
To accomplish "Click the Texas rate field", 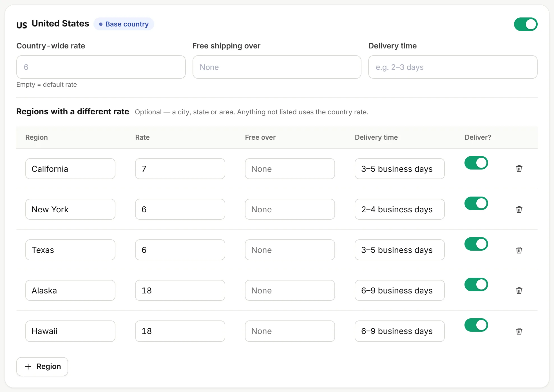I will (180, 250).
